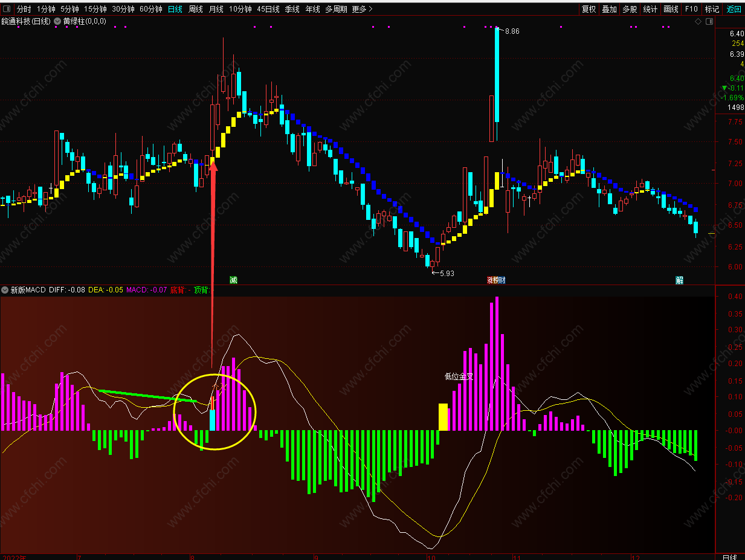
Task: Switch to 1分钟 period
Action: pyautogui.click(x=47, y=9)
